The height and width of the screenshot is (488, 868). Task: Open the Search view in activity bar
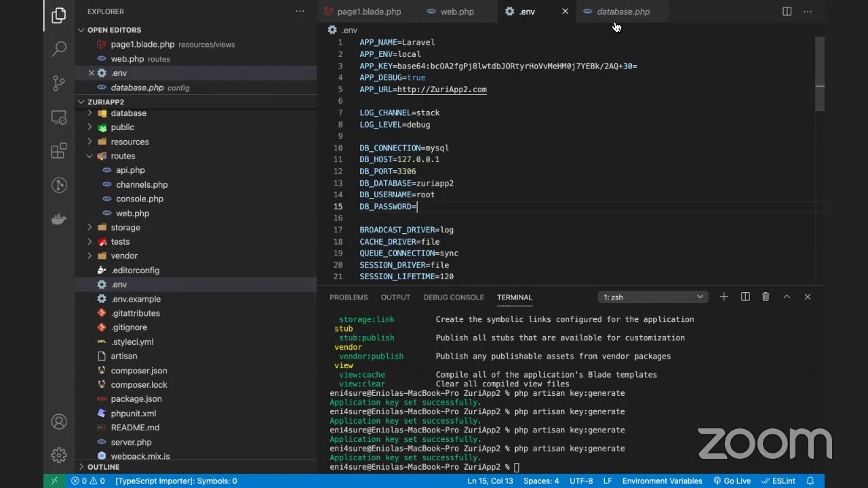(x=59, y=48)
